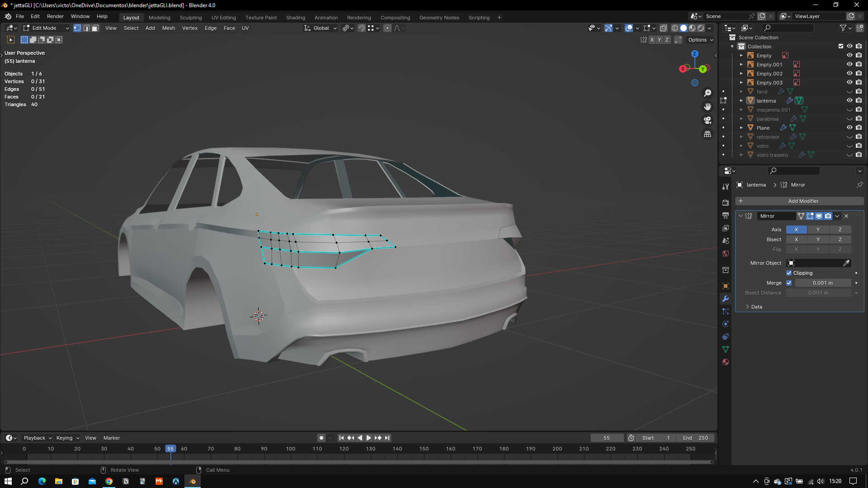Viewport: 868px width, 488px height.
Task: Open the Mesh menu
Action: click(x=168, y=28)
